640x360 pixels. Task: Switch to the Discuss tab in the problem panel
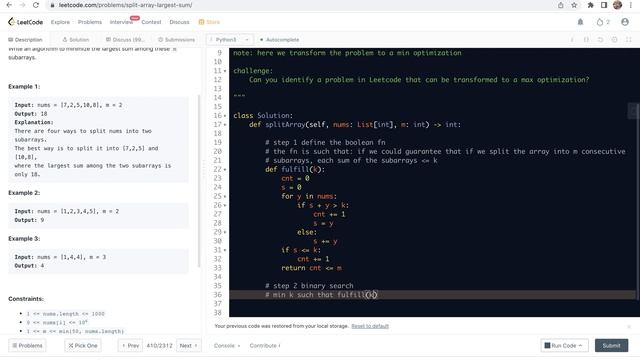[125, 40]
